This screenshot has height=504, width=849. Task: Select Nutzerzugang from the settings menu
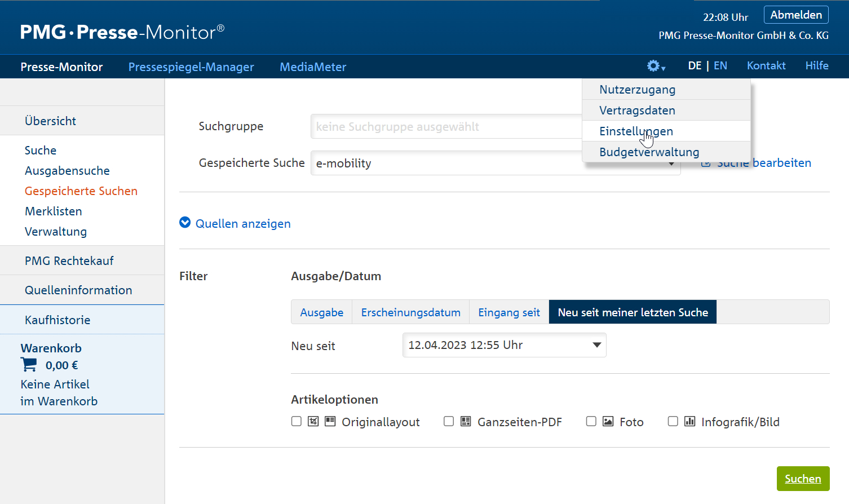tap(666, 89)
